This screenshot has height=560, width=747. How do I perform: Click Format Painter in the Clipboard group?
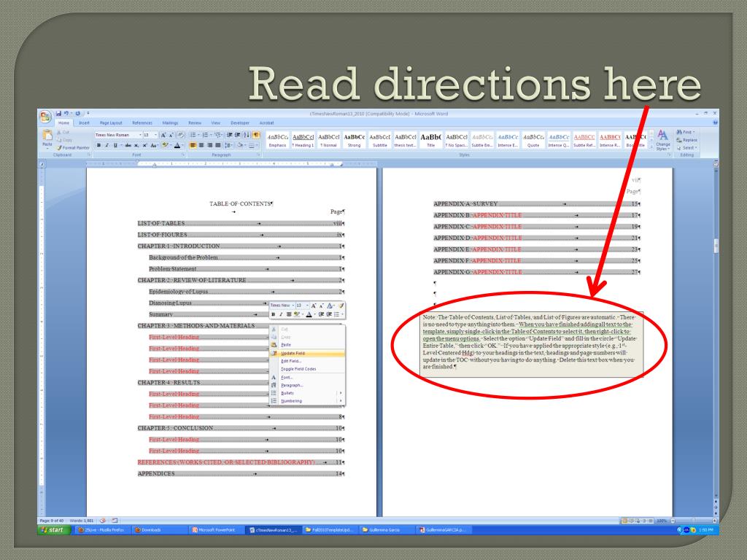point(73,147)
